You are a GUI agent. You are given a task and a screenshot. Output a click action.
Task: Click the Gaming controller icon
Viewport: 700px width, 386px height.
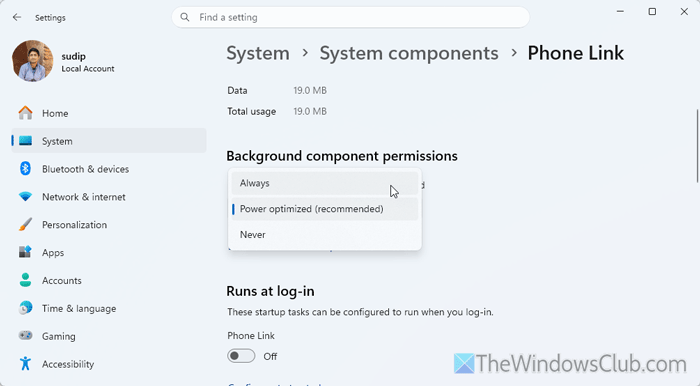pyautogui.click(x=25, y=336)
